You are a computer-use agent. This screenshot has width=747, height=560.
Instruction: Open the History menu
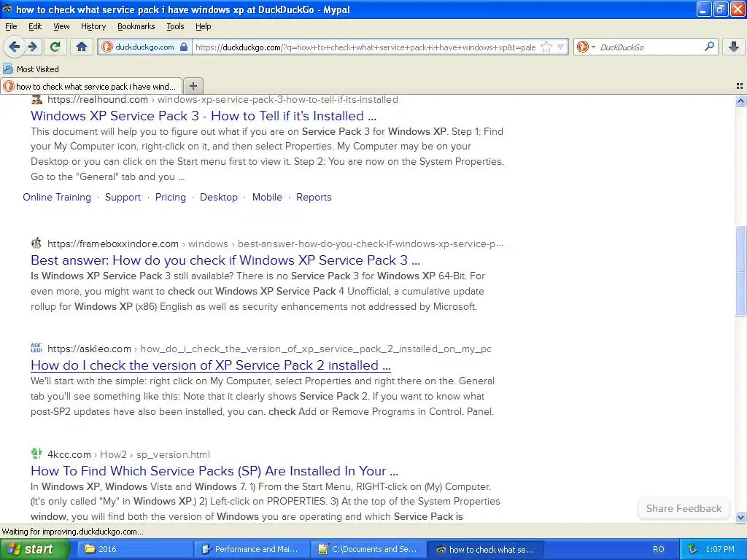tap(93, 26)
